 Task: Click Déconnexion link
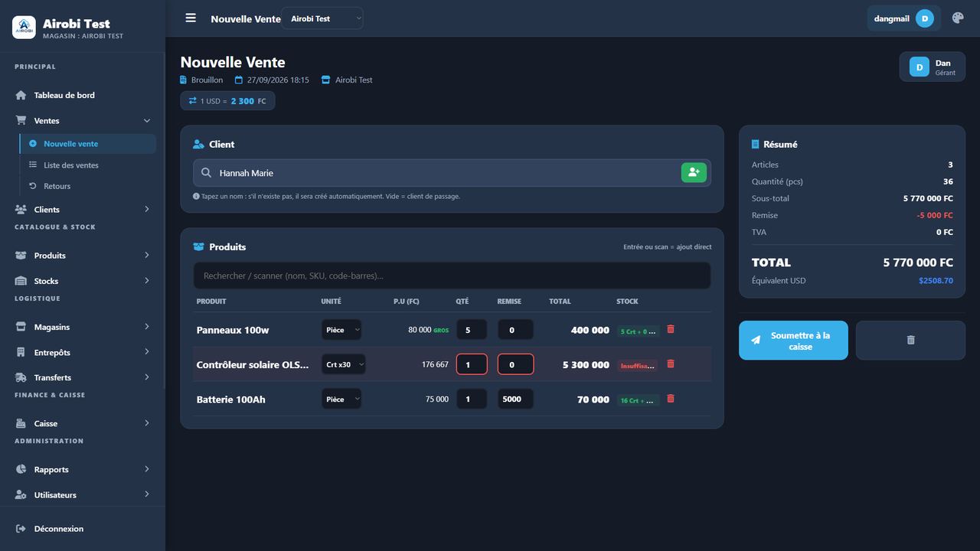(x=59, y=529)
